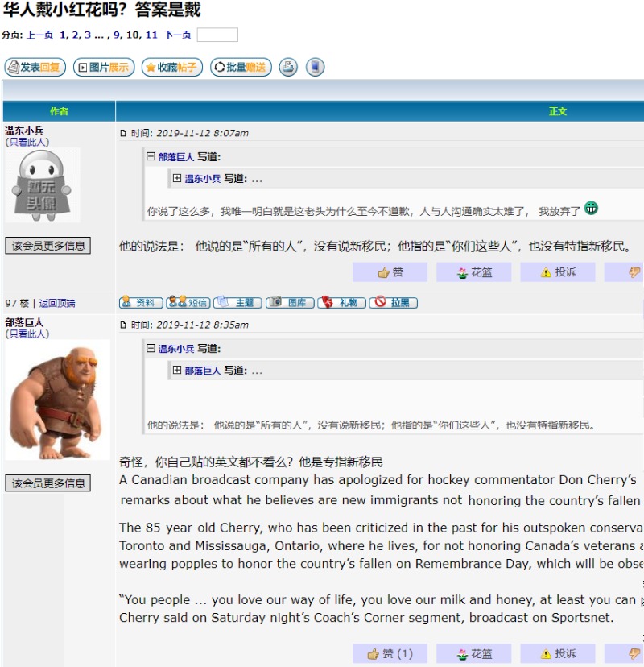Screen dimensions: 644x667
Task: View author's 主题 topics
Action: 237,302
